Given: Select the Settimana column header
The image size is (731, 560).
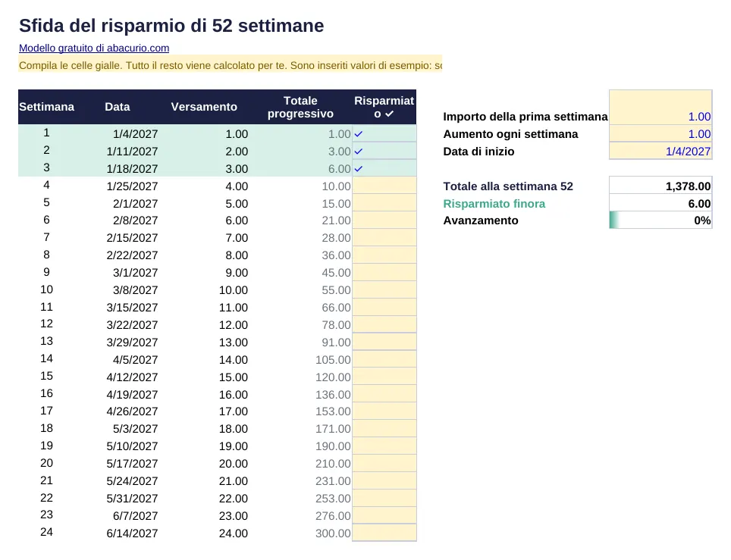Looking at the screenshot, I should (x=46, y=107).
